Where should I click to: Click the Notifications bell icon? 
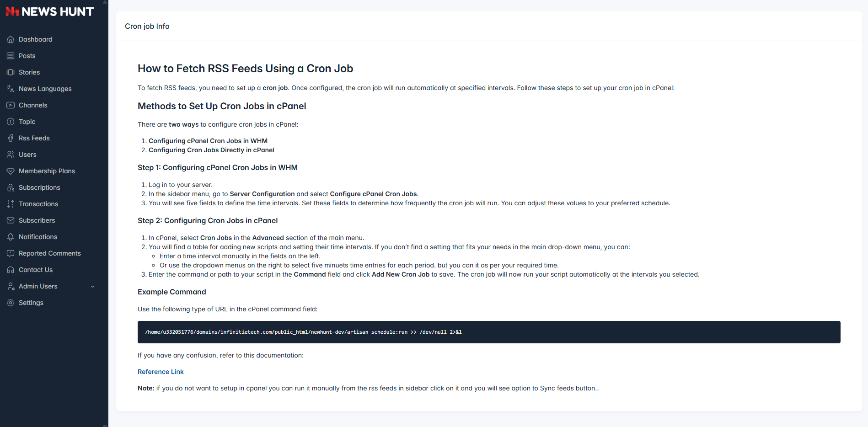click(11, 237)
